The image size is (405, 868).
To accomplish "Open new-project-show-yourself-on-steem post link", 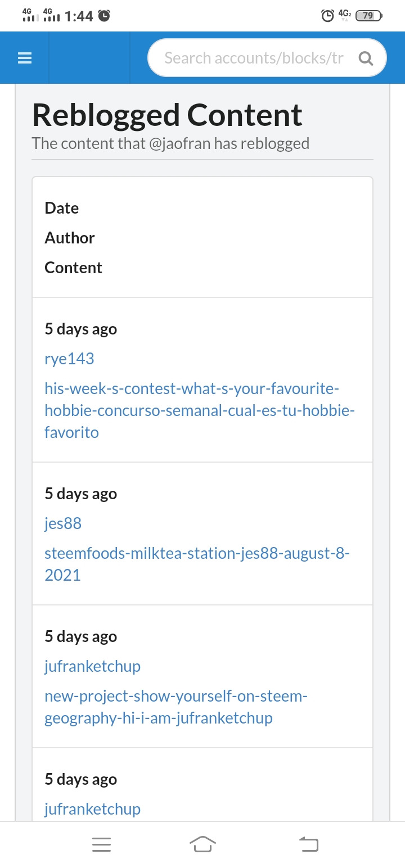I will pyautogui.click(x=176, y=707).
